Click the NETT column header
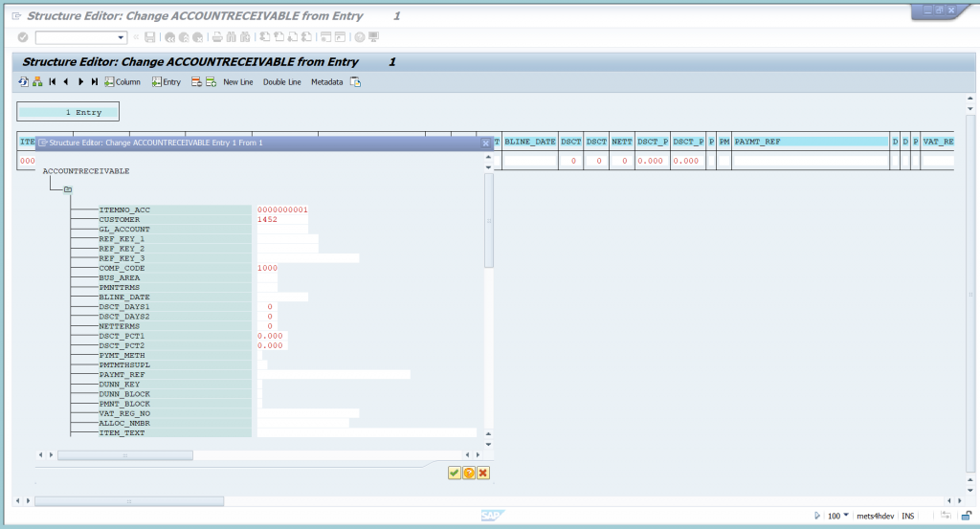The height and width of the screenshot is (529, 980). (622, 142)
